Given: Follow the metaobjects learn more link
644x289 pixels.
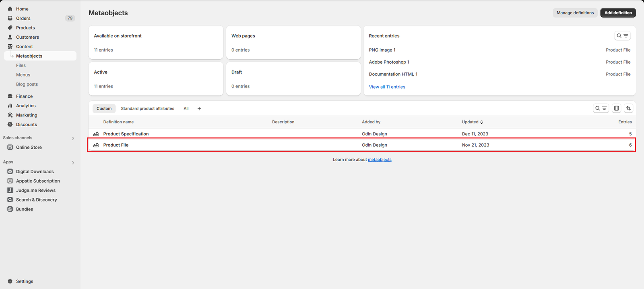Looking at the screenshot, I should coord(380,160).
